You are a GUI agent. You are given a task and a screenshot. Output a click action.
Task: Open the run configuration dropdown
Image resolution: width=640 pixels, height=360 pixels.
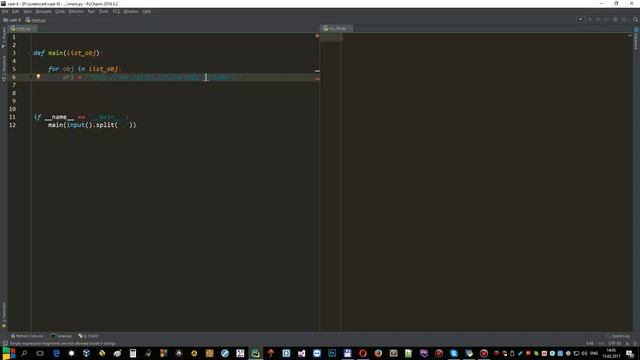[x=580, y=20]
